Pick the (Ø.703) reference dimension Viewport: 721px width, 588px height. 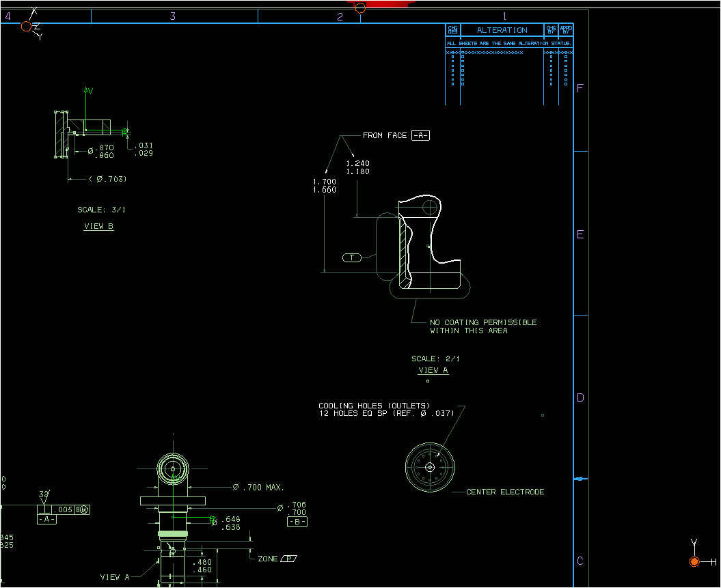point(108,179)
